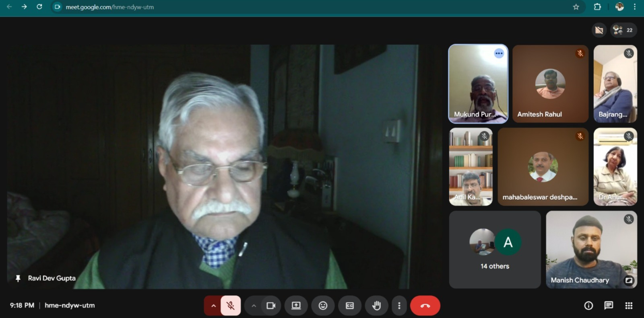Expand audio settings arrow beside microphone
Screen dimensions: 644x318
213,306
